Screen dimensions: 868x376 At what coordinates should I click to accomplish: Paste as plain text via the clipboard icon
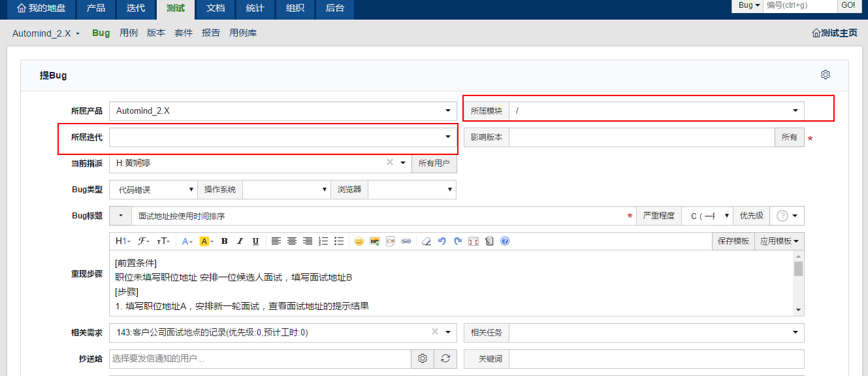pos(489,241)
